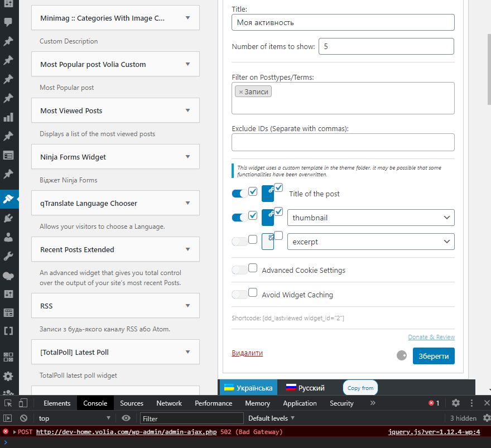Click the Зберегти save button

(x=434, y=356)
